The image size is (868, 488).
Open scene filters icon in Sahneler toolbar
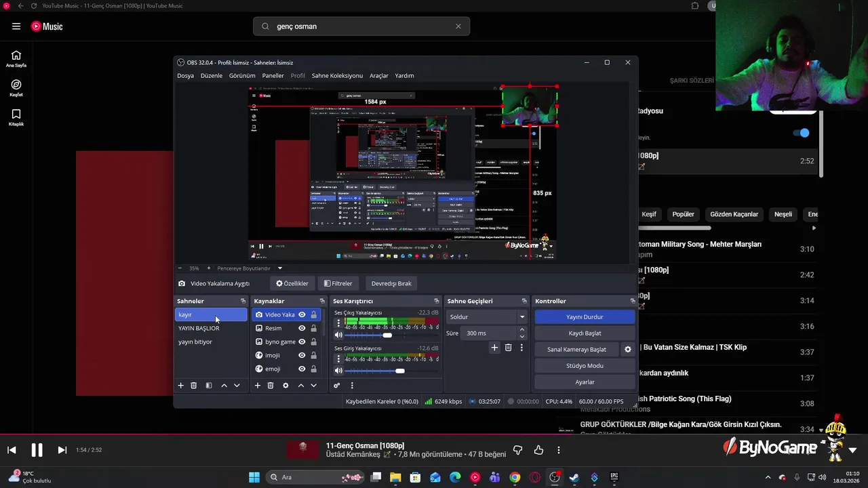[209, 386]
